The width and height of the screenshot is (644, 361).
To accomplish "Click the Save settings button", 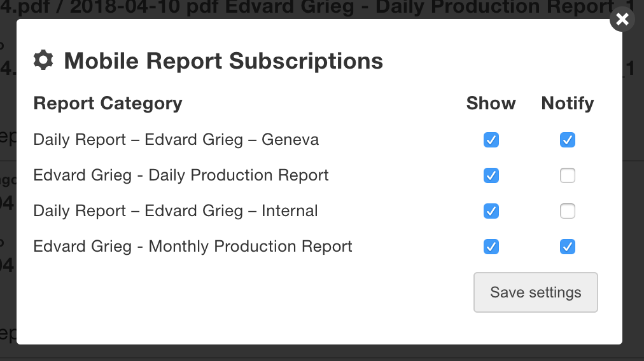I will click(536, 292).
